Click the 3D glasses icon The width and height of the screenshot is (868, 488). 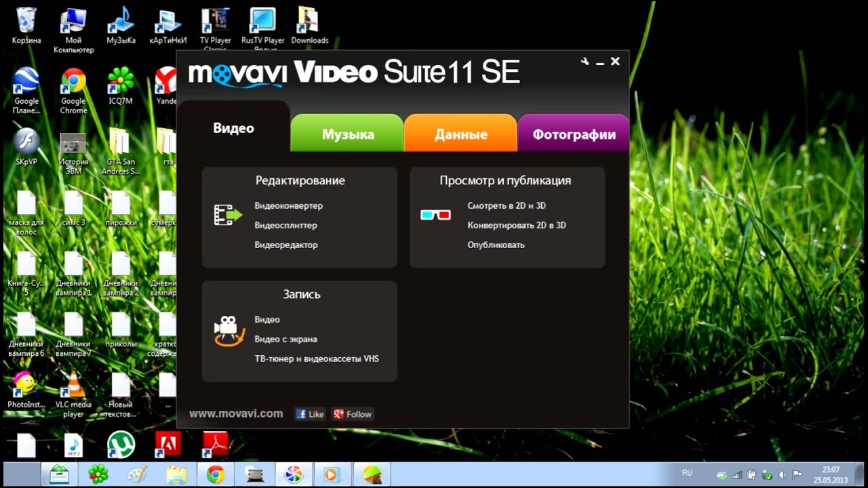[435, 216]
